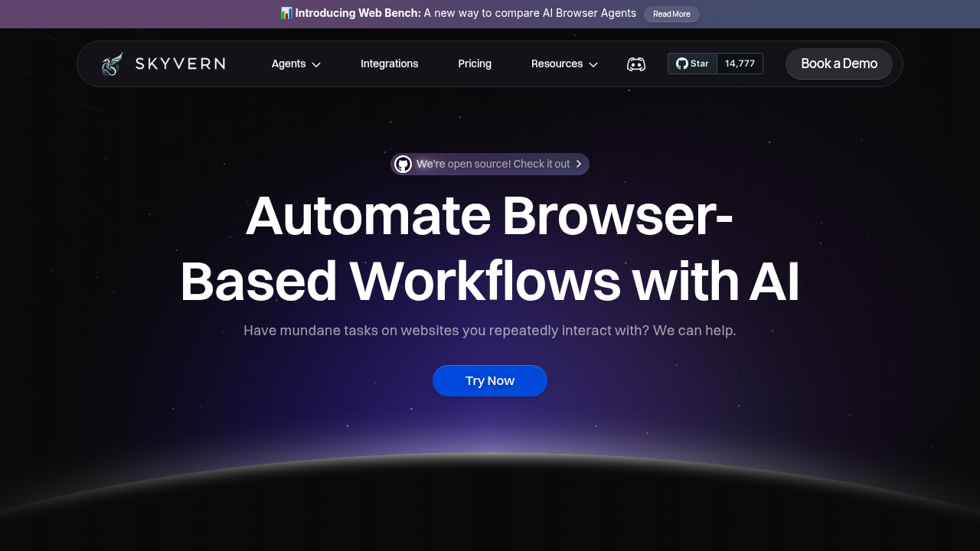Click the GitHub octocat icon in Star button
Viewport: 980px width, 551px height.
[x=681, y=64]
